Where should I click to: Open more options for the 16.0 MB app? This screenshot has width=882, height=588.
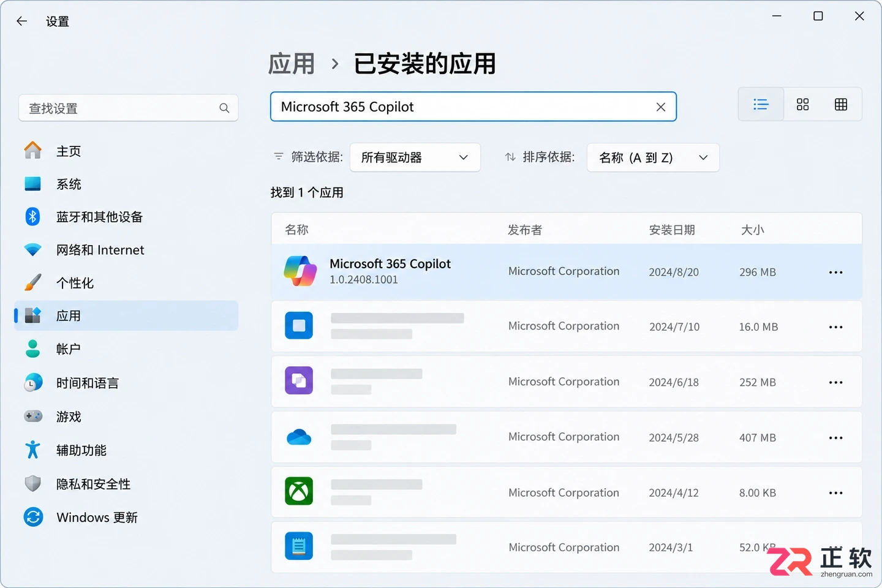tap(836, 327)
